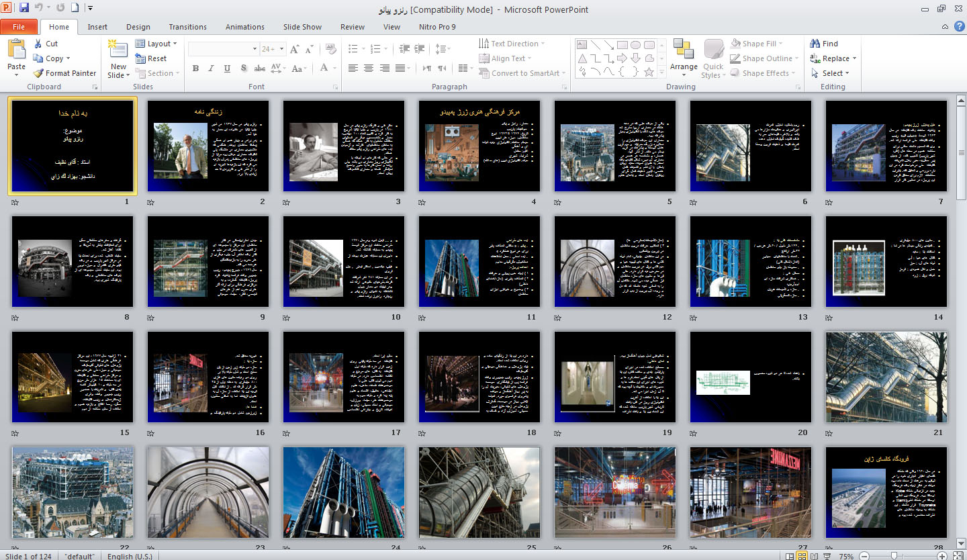Click the Cut scissors icon
This screenshot has height=560, width=967.
click(x=36, y=44)
